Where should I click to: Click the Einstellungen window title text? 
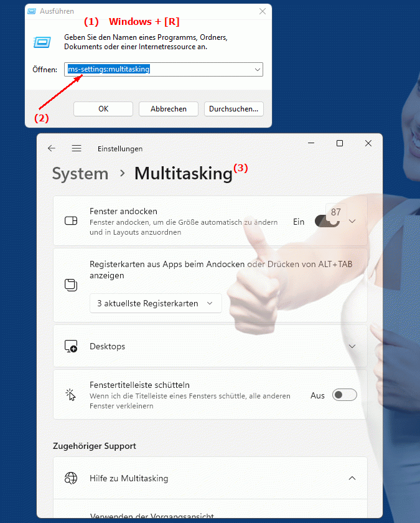click(x=120, y=149)
